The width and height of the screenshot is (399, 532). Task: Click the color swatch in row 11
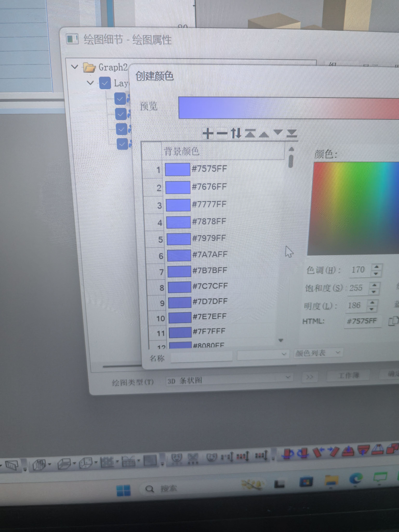click(180, 332)
